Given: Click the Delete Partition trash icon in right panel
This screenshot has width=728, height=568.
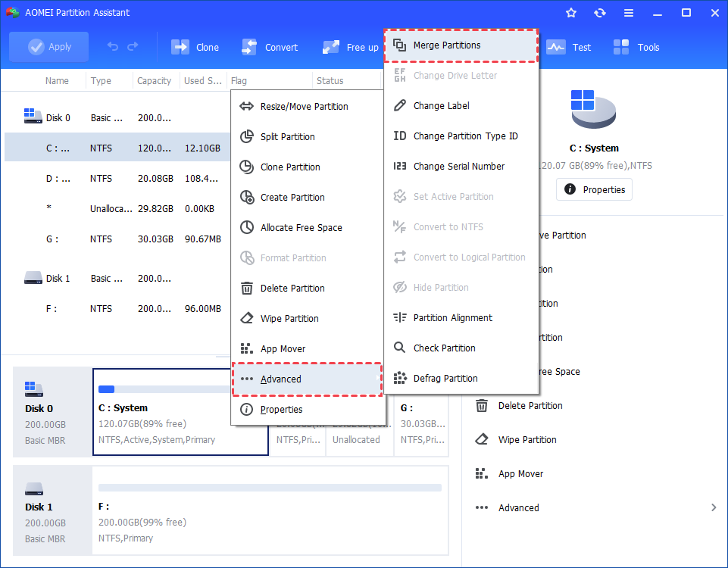Looking at the screenshot, I should 482,406.
